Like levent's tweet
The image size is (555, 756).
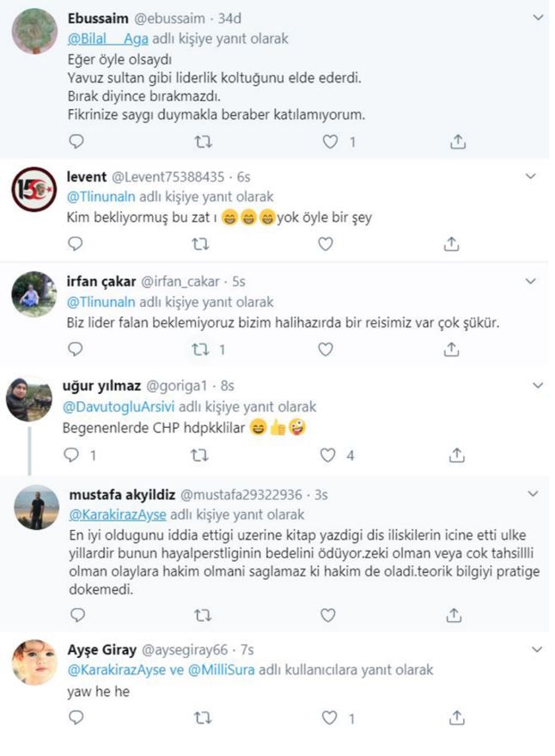tap(326, 244)
